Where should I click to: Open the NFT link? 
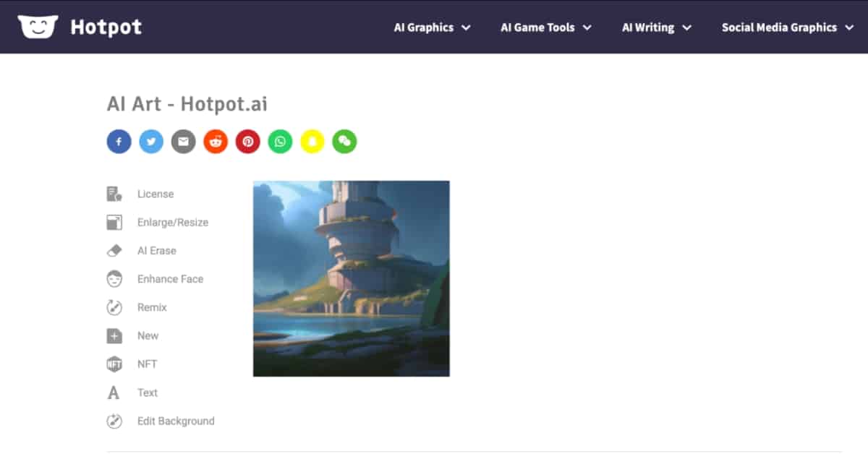tap(147, 364)
